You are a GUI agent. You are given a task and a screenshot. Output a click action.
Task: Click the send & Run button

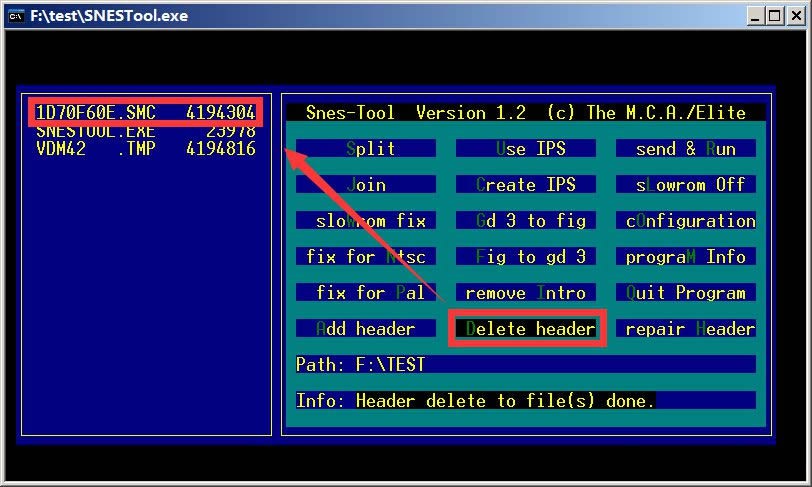[686, 149]
